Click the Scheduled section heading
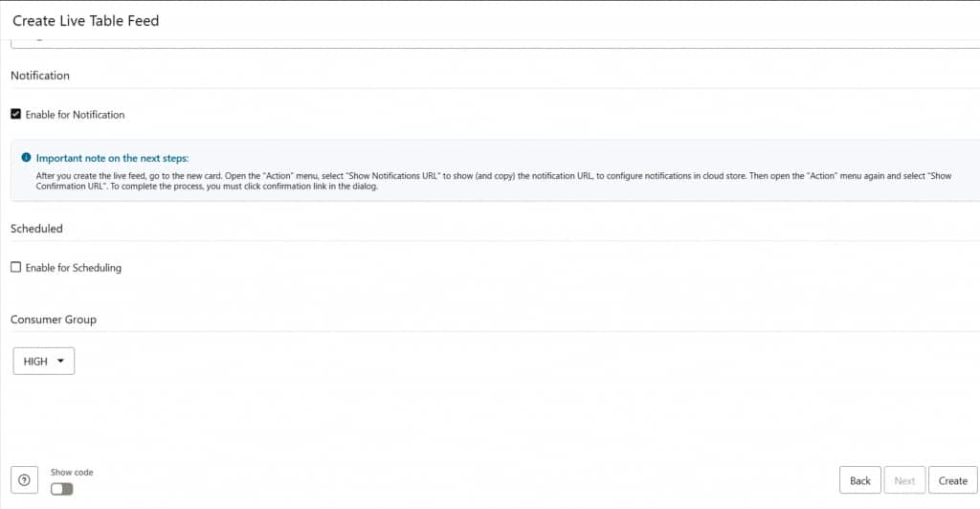980x509 pixels. point(36,229)
